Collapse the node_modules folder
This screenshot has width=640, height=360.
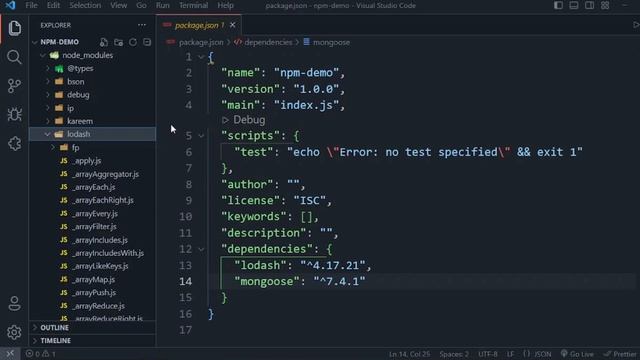[43, 56]
